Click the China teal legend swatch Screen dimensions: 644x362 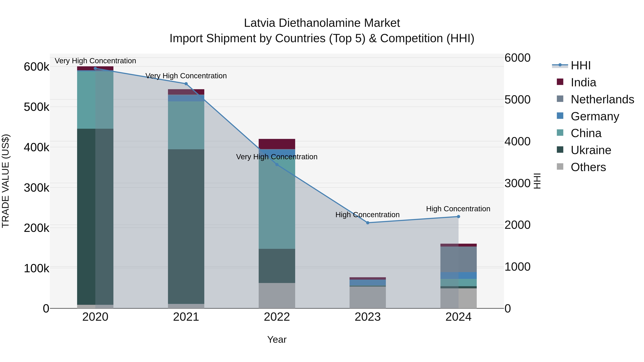pos(560,133)
